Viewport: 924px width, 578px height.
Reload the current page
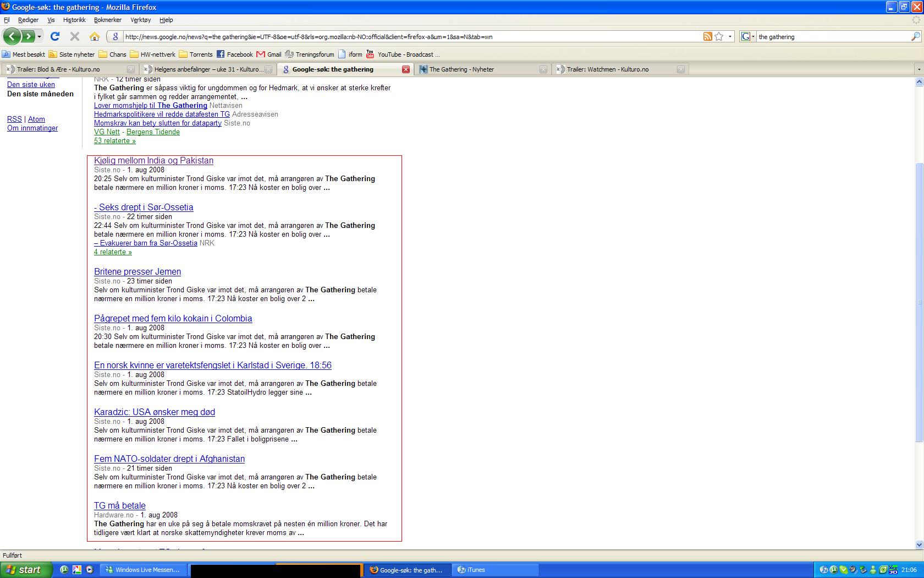tap(55, 36)
